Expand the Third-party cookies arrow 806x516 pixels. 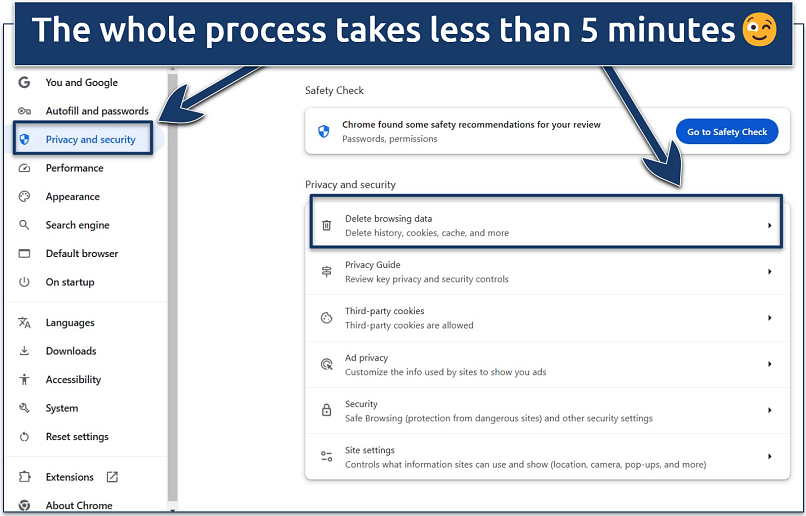click(x=770, y=318)
